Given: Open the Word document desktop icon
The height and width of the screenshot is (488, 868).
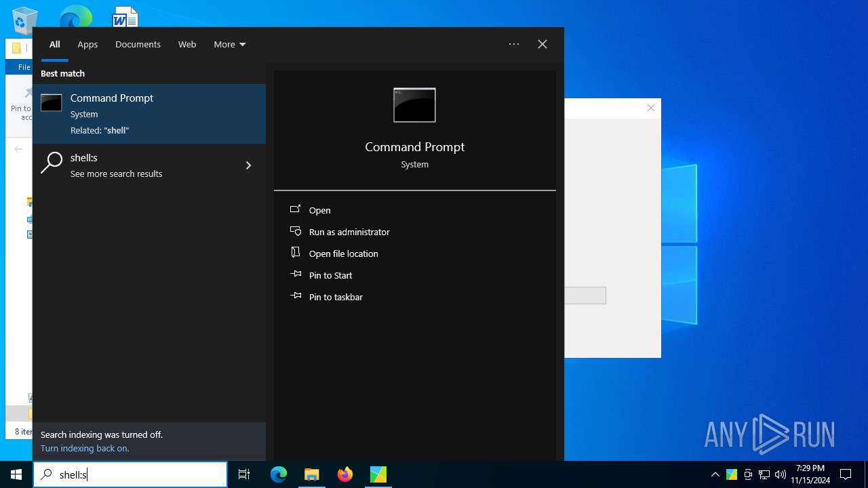Looking at the screenshot, I should click(125, 18).
